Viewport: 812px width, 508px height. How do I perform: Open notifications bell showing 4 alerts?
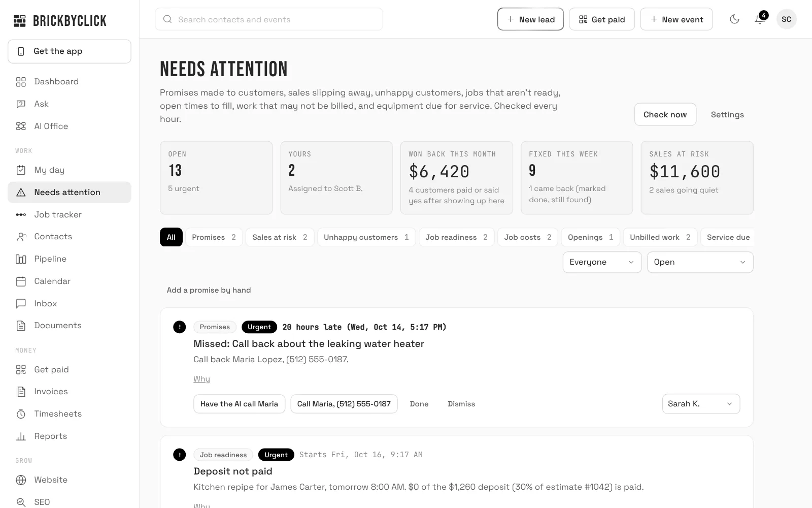[x=760, y=19]
